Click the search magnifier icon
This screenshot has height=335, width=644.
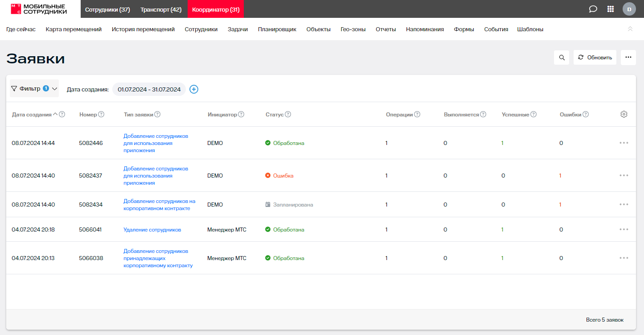562,58
